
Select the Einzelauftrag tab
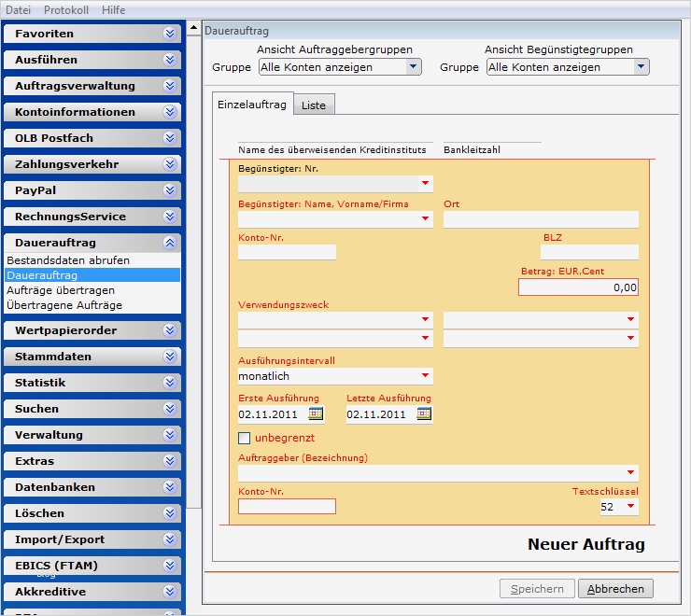pos(252,105)
